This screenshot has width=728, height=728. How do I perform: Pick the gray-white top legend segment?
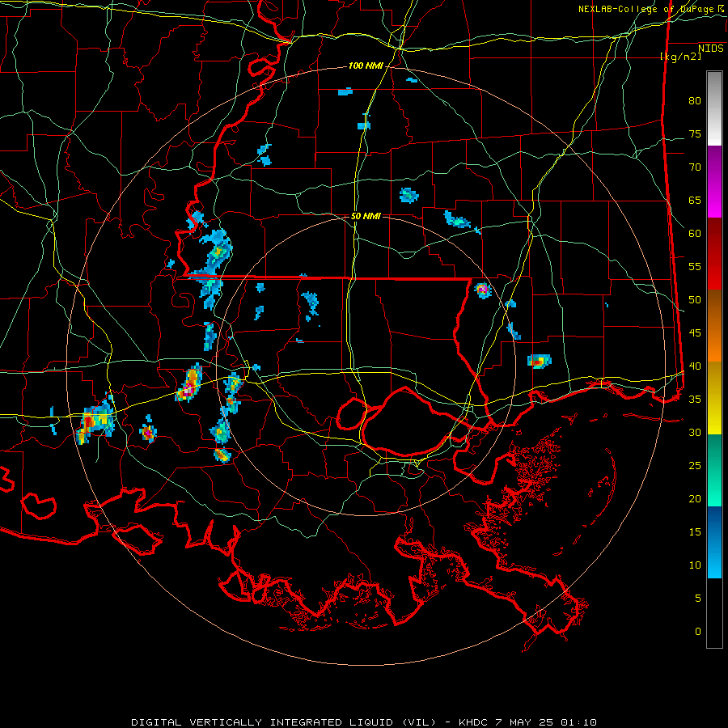[x=714, y=109]
